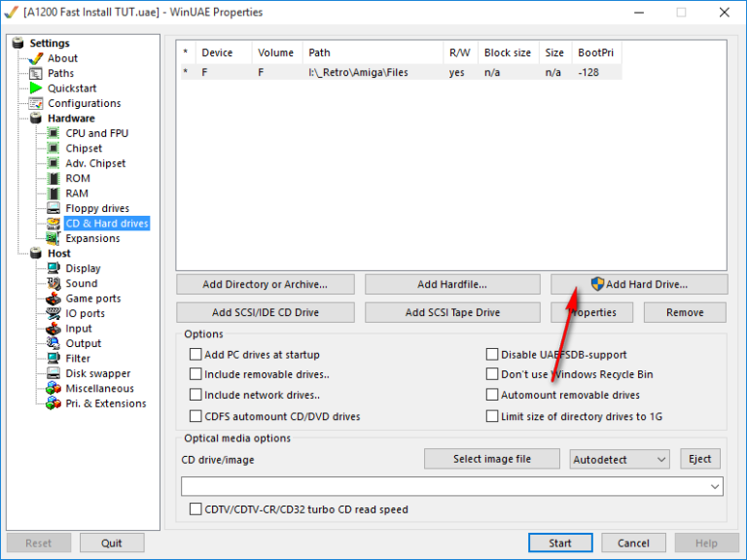The width and height of the screenshot is (747, 560).
Task: Click the Path column header
Action: (x=373, y=52)
